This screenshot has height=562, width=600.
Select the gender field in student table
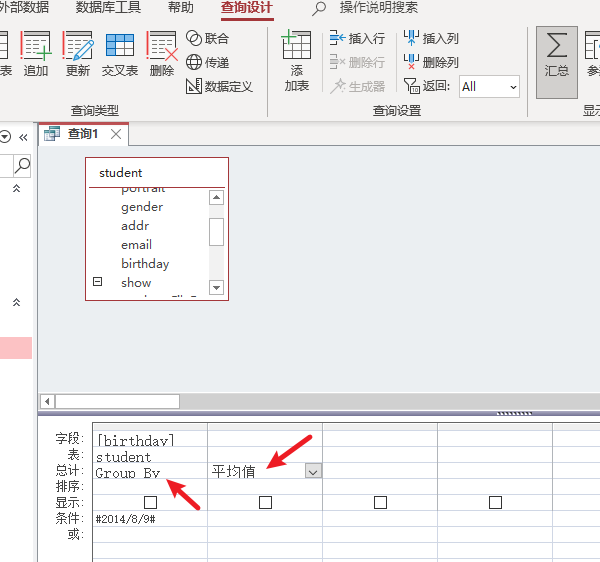[142, 207]
